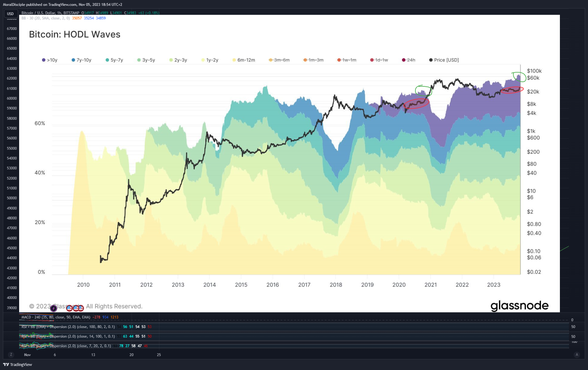588x370 pixels.
Task: Toggle the 6m-12m legend series
Action: tap(244, 60)
